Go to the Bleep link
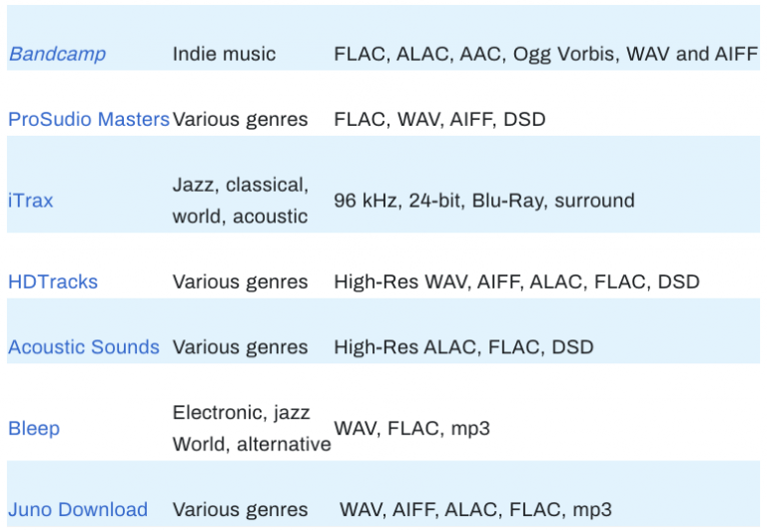Image resolution: width=767 pixels, height=532 pixels. (34, 428)
